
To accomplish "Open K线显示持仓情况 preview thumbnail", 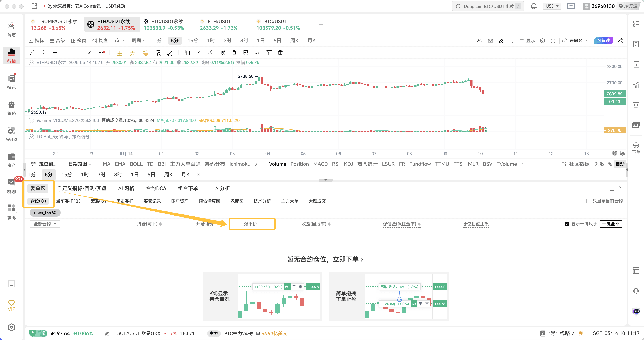I will pos(262,296).
